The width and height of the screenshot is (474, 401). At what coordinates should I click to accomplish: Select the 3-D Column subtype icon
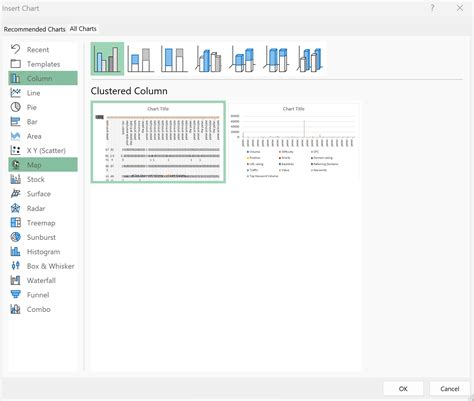pyautogui.click(x=310, y=59)
